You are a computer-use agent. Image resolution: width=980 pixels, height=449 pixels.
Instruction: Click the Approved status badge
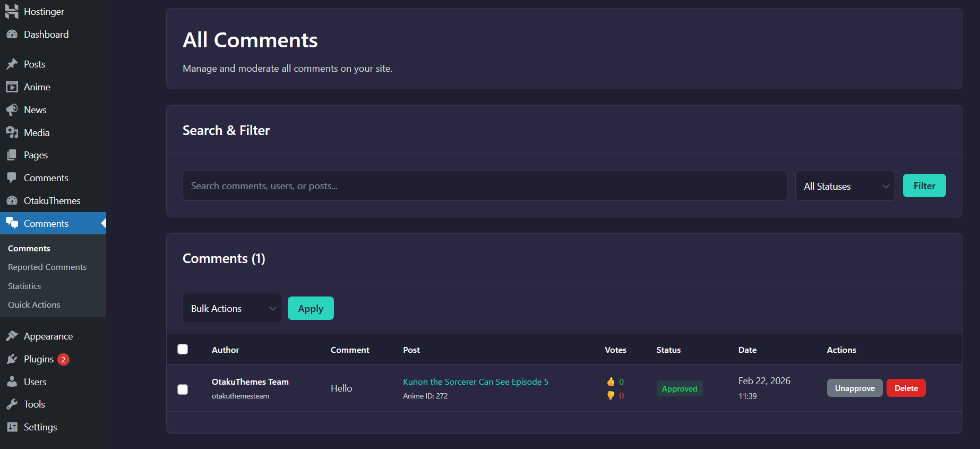pyautogui.click(x=680, y=388)
